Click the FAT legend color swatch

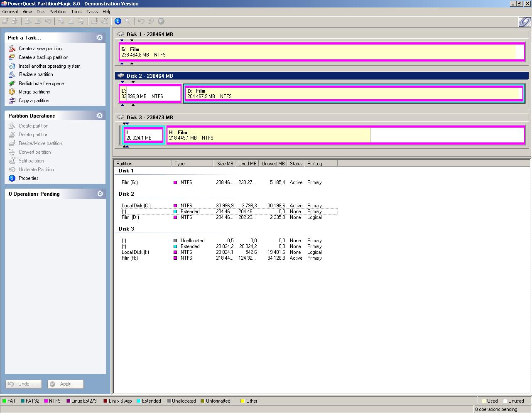[x=4, y=401]
